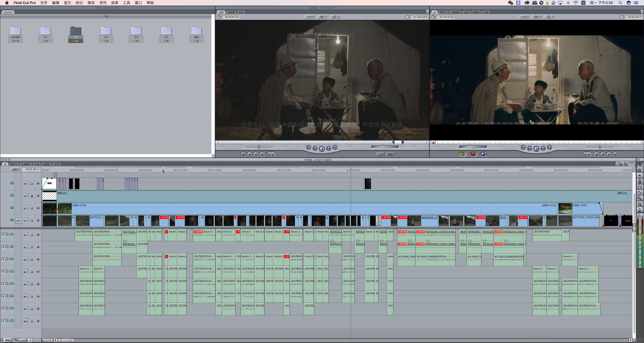Select the Zoom In tool in tool palette
The image size is (644, 343).
(639, 198)
